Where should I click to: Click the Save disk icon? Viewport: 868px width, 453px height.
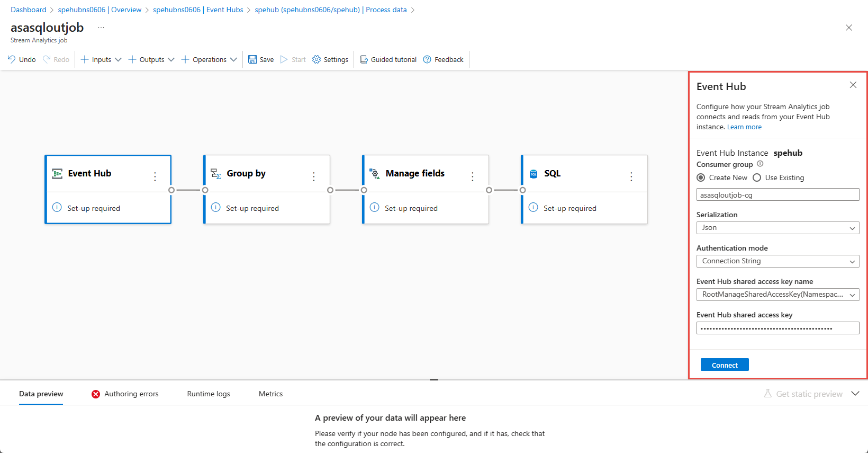coord(252,59)
